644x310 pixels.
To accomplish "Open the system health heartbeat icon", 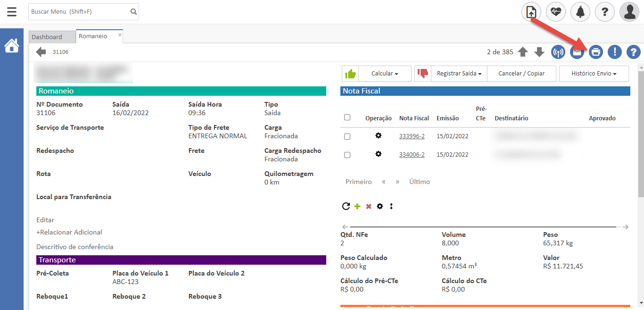I will click(x=556, y=12).
